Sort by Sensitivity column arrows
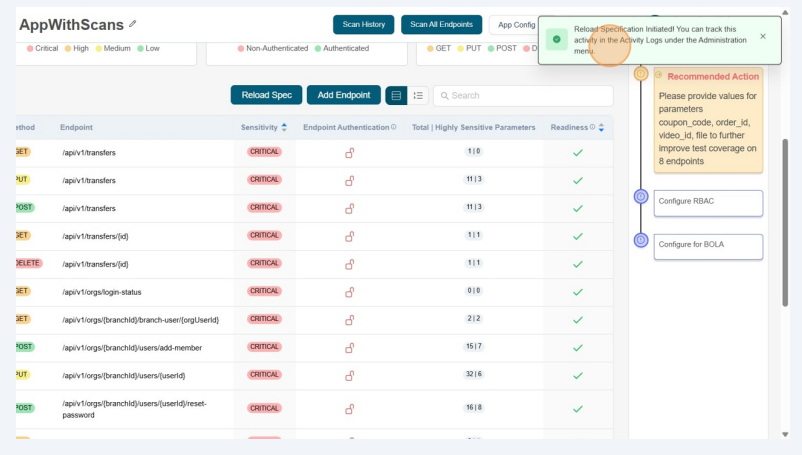Viewport: 802px width, 455px height. pyautogui.click(x=284, y=127)
